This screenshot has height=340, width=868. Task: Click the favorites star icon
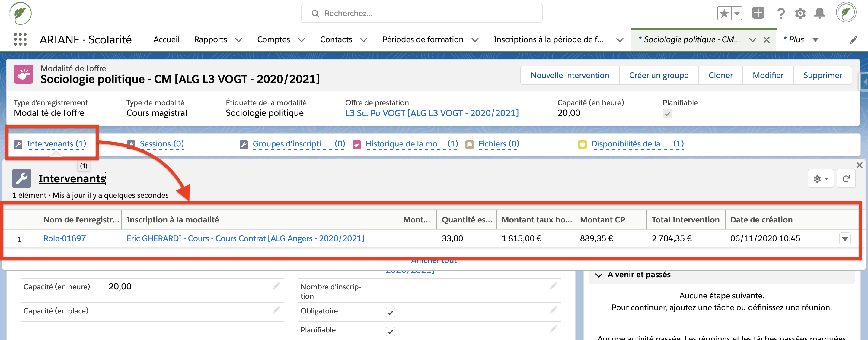pyautogui.click(x=724, y=13)
